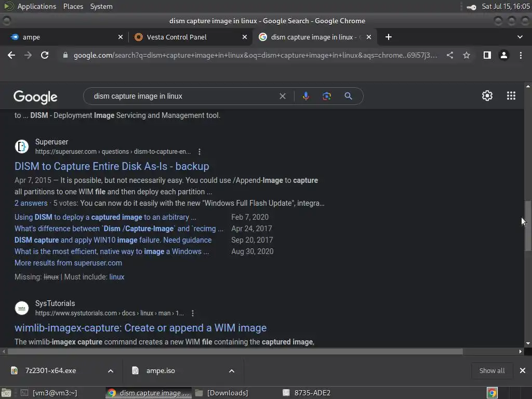
Task: Open Chrome three-dot menu
Action: point(521,55)
